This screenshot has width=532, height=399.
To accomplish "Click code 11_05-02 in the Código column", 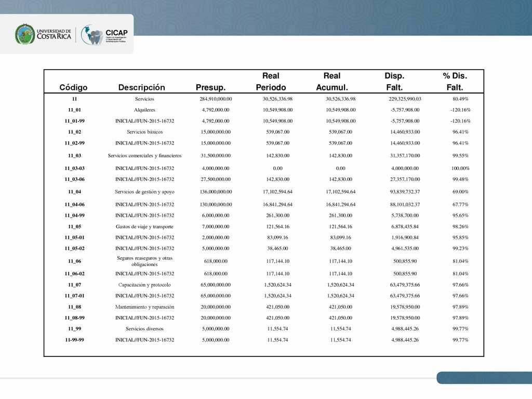I will coord(75,248).
